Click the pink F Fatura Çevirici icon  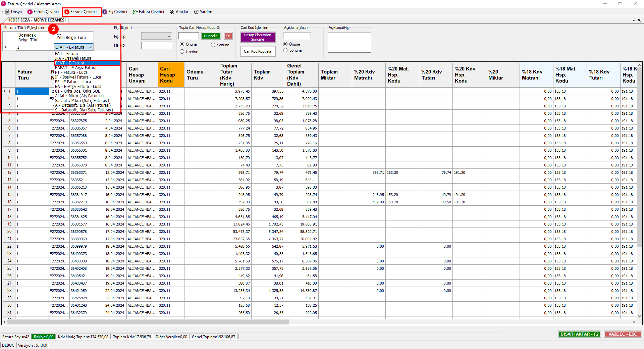(30, 12)
